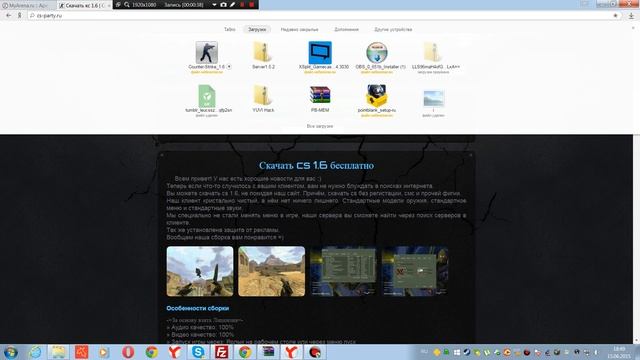Select the Загрузки tab
The height and width of the screenshot is (360, 640).
(x=257, y=29)
